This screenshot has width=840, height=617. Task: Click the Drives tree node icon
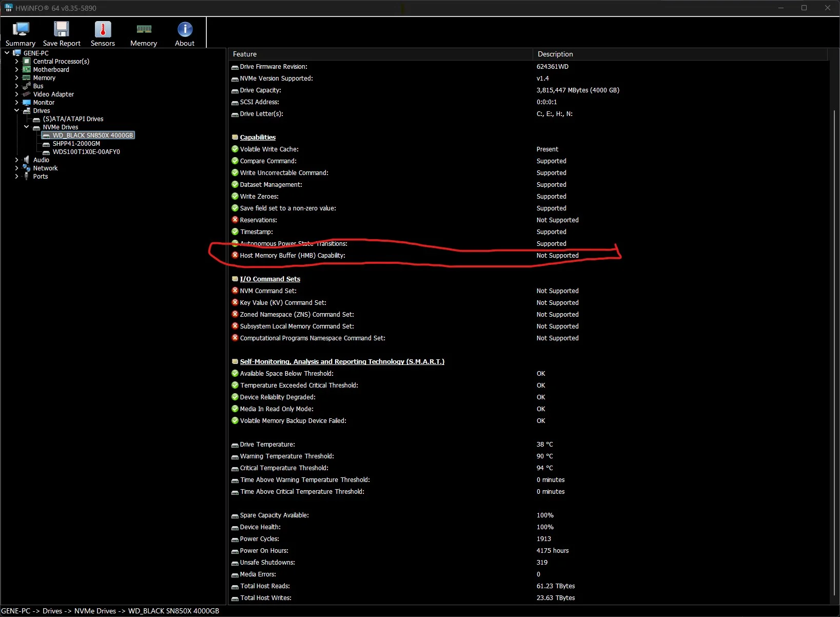(27, 110)
